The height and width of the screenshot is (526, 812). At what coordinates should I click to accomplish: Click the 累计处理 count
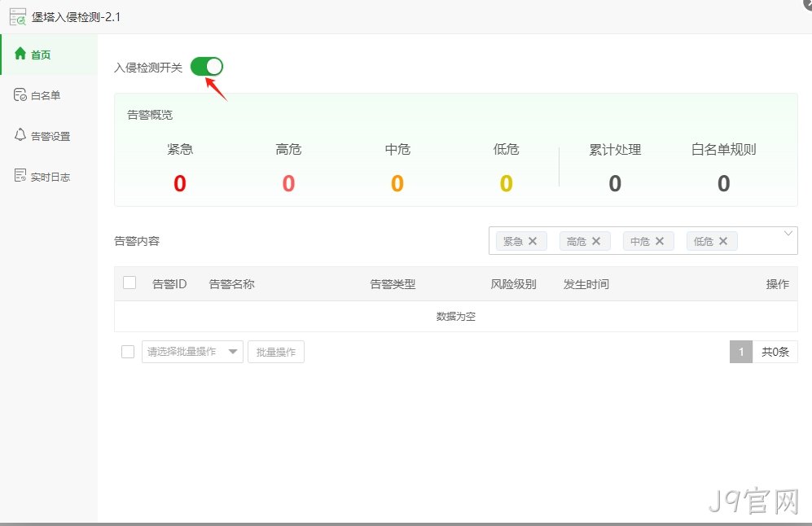click(615, 183)
